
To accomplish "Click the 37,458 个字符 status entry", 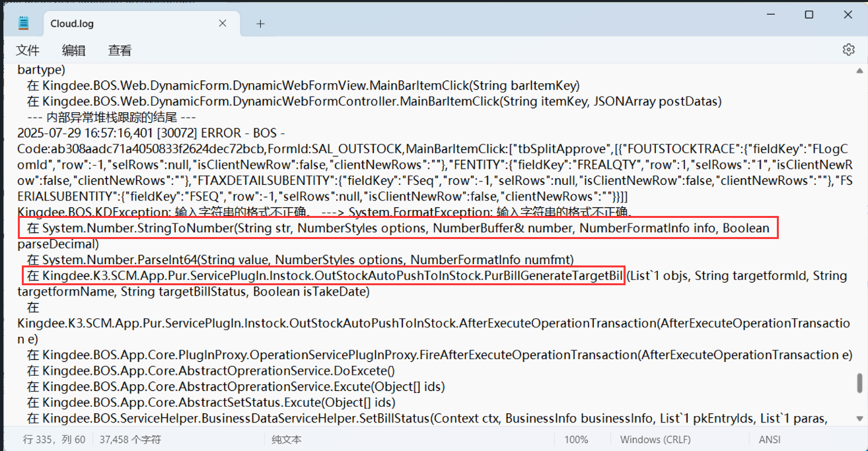I will pyautogui.click(x=130, y=439).
